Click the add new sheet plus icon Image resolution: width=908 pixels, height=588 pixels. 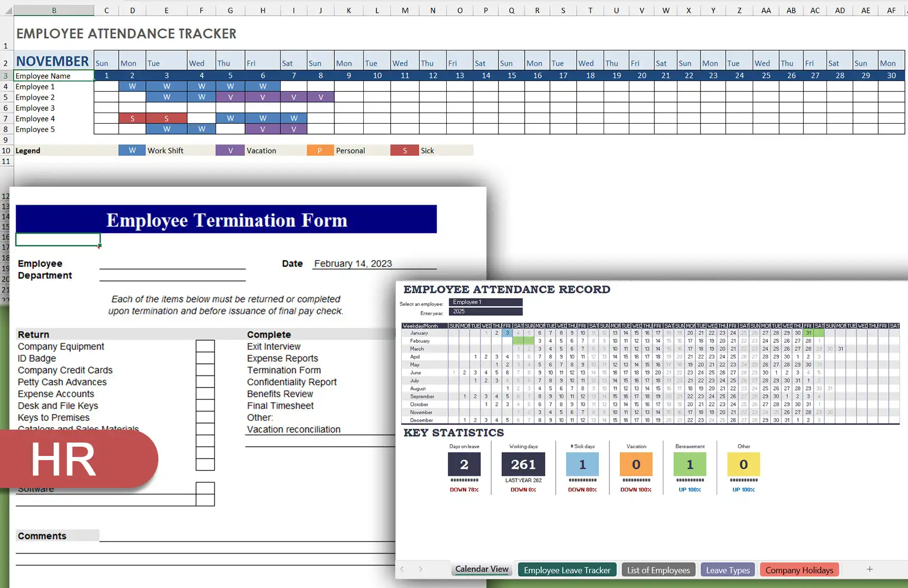pos(869,569)
